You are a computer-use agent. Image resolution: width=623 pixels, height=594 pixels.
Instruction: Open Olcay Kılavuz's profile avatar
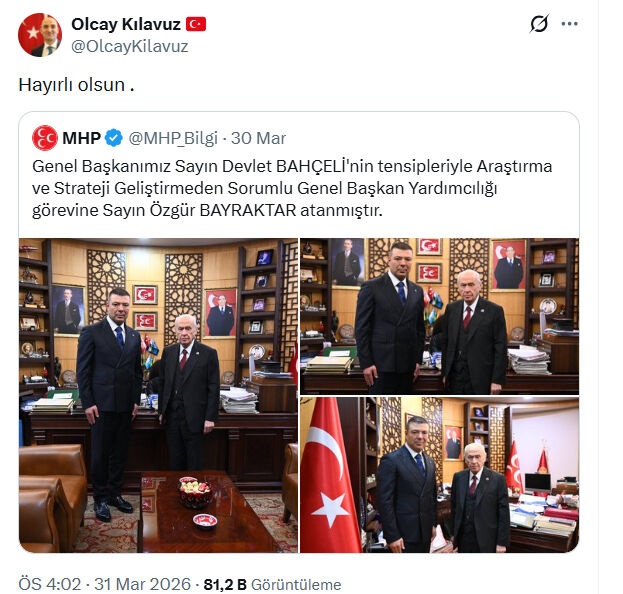pyautogui.click(x=40, y=35)
